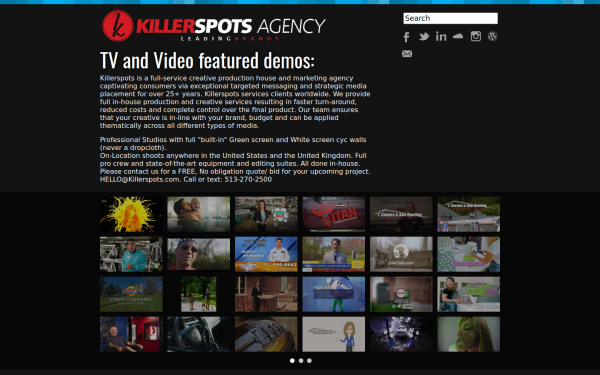Open the LinkedIn profile icon
The height and width of the screenshot is (375, 600).
[x=441, y=36]
